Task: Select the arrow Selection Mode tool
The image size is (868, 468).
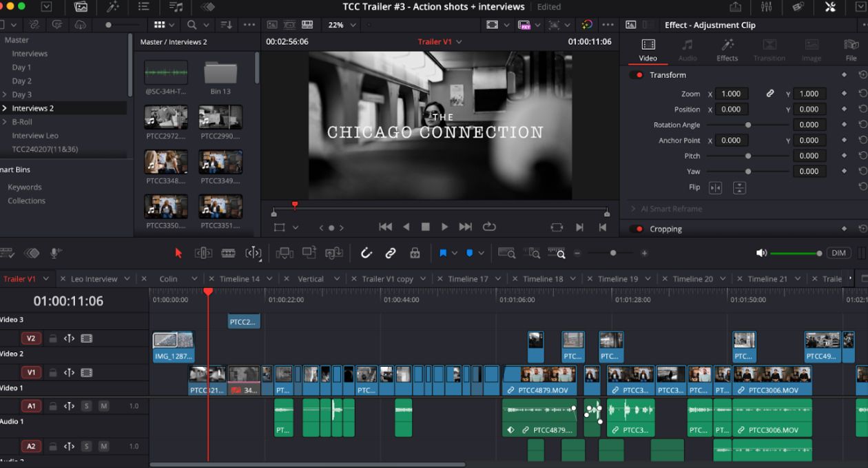Action: click(178, 253)
